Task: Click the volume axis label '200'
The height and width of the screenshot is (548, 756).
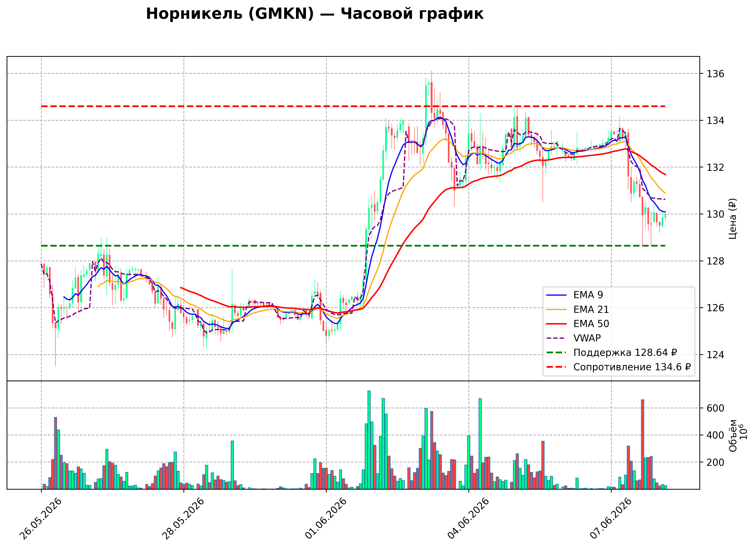Action: tap(716, 462)
